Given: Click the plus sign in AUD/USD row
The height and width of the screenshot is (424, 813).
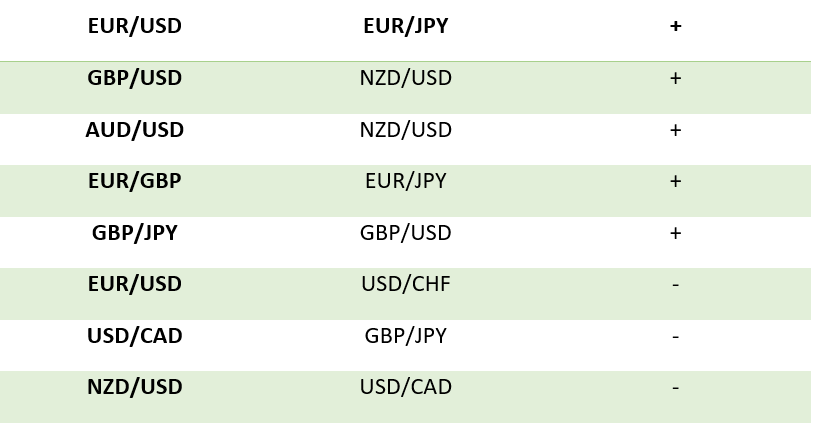Looking at the screenshot, I should point(676,130).
